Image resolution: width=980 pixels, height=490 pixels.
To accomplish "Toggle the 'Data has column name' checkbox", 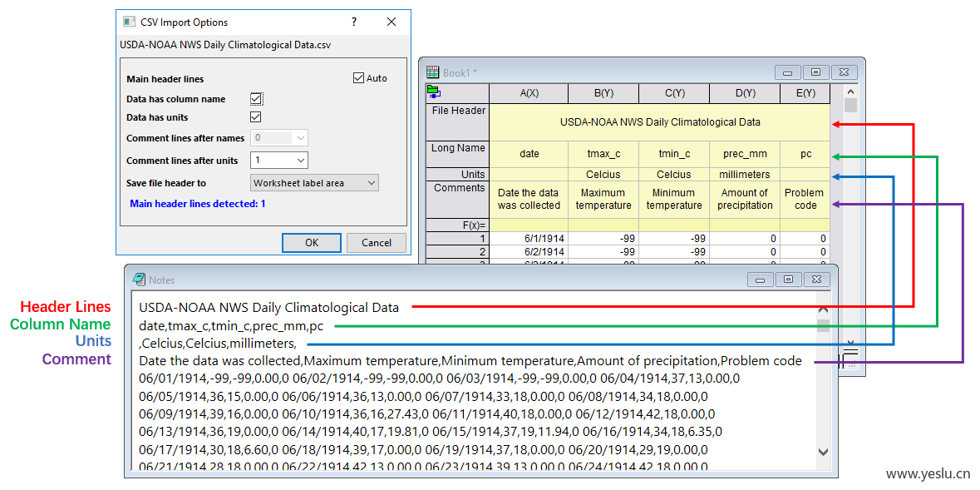I will pos(256,99).
